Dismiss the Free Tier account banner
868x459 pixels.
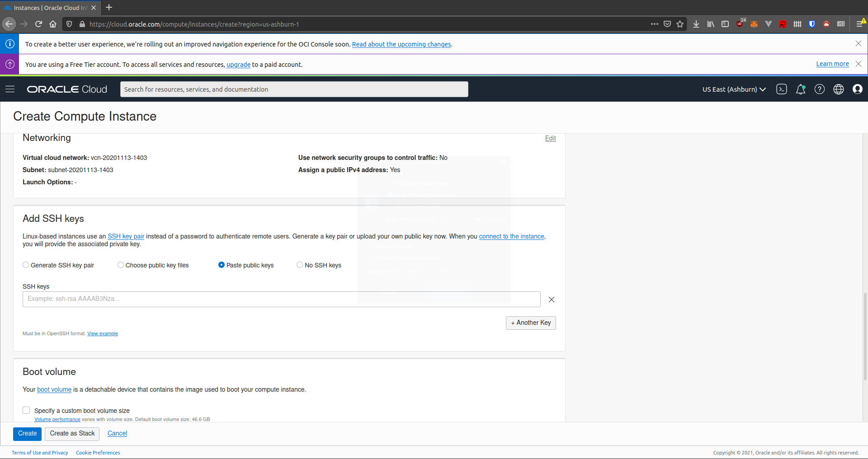click(859, 64)
